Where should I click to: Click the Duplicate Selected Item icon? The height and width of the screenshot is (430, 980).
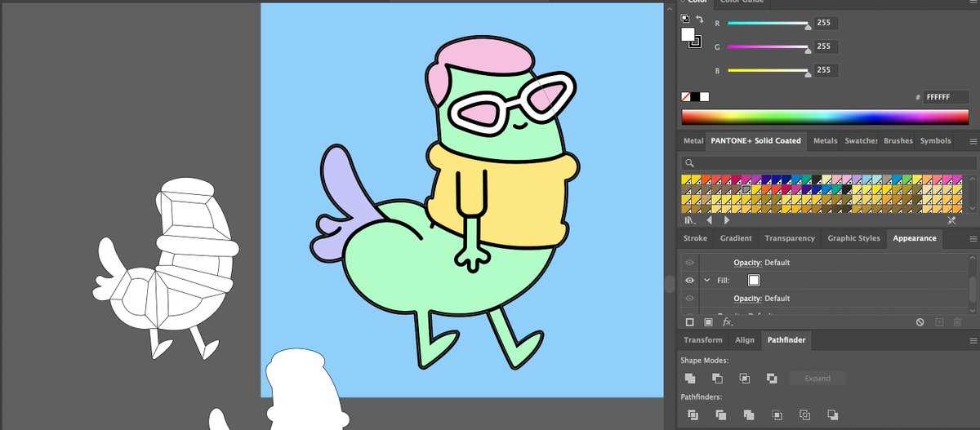pyautogui.click(x=939, y=322)
